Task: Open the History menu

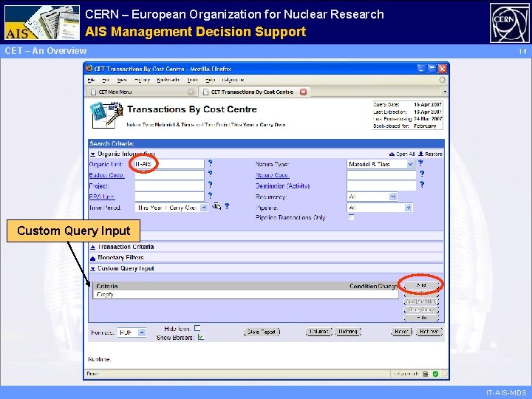Action: [x=142, y=80]
